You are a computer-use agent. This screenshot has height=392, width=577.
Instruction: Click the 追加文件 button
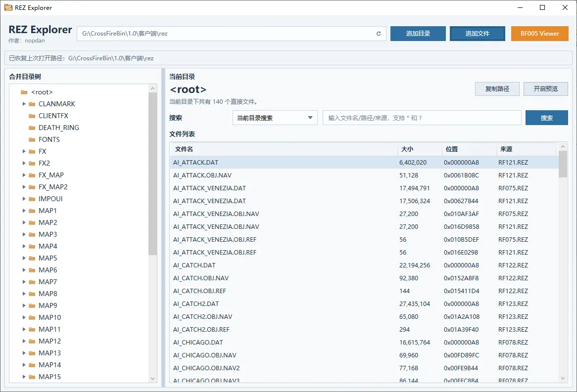click(477, 33)
